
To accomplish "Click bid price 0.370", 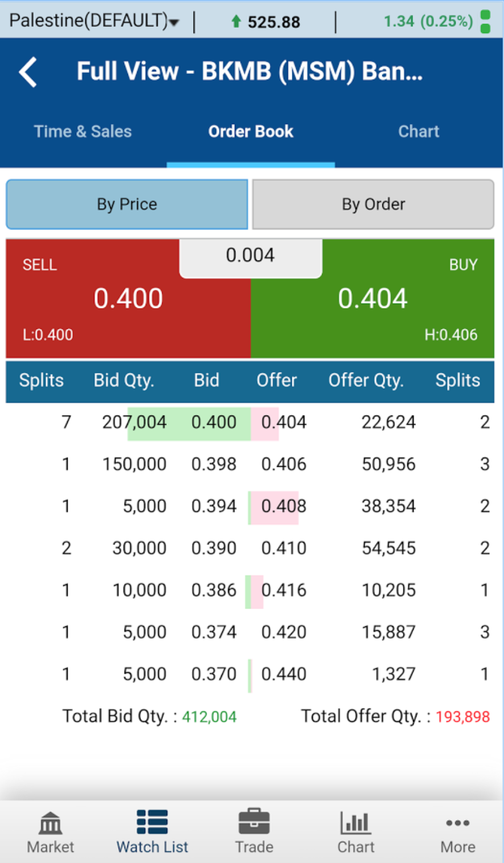I will click(214, 675).
